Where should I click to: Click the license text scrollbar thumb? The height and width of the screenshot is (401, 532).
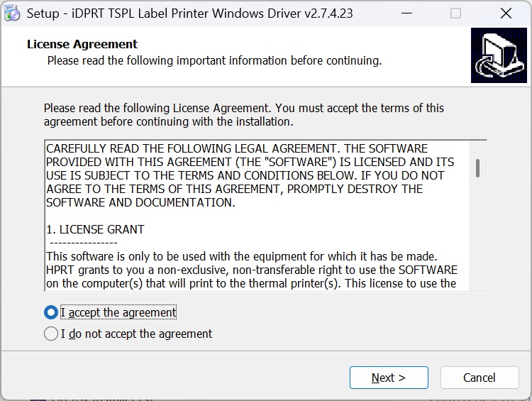[478, 168]
